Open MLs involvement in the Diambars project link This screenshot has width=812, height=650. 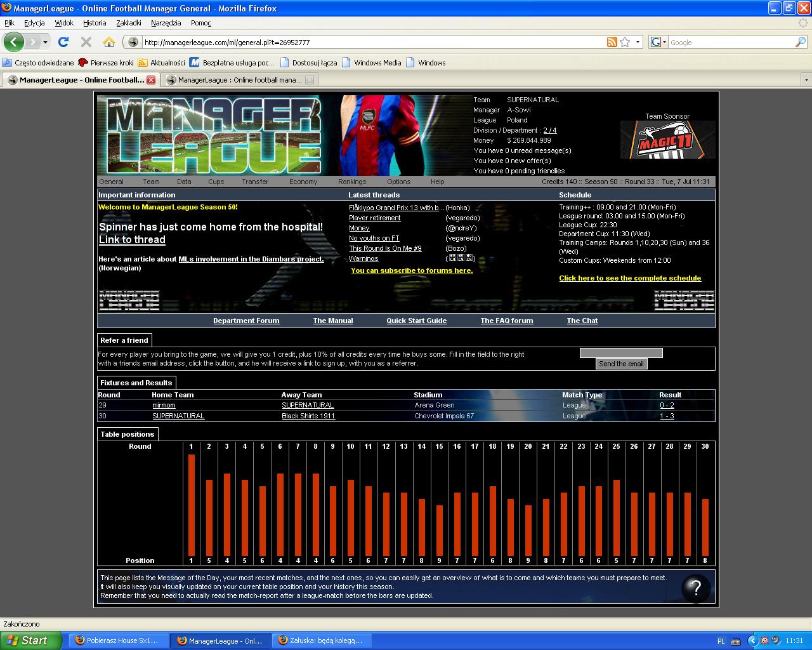coord(251,259)
